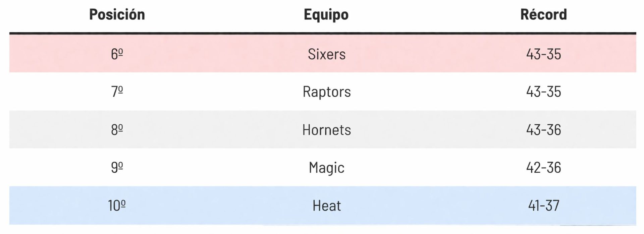Click the Sixers 43-35 record cell
644x234 pixels.
[x=543, y=54]
